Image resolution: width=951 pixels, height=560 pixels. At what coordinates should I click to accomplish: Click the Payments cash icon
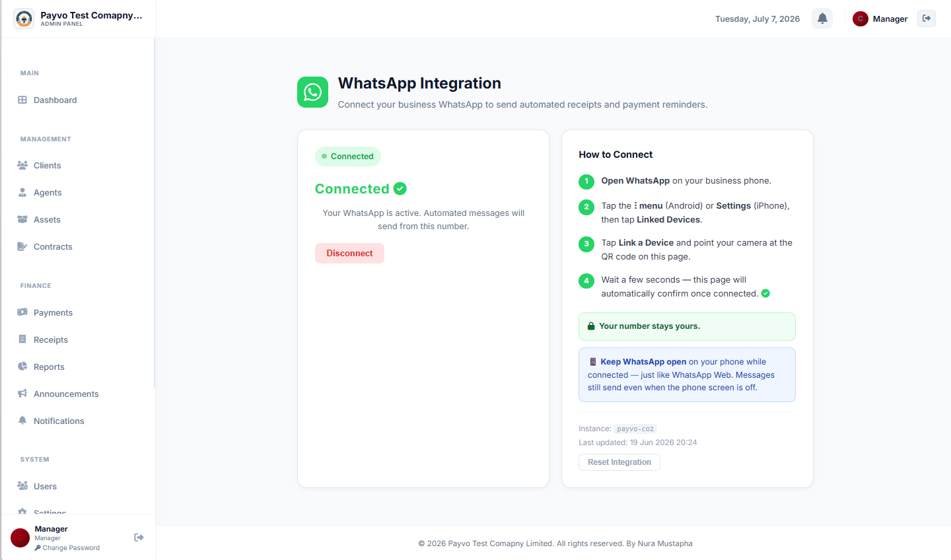point(22,312)
